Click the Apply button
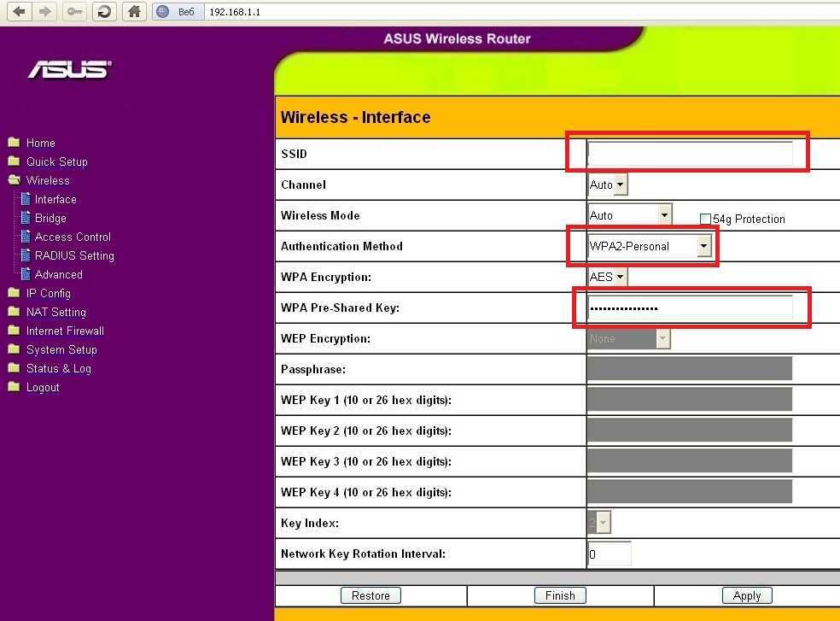 747,595
